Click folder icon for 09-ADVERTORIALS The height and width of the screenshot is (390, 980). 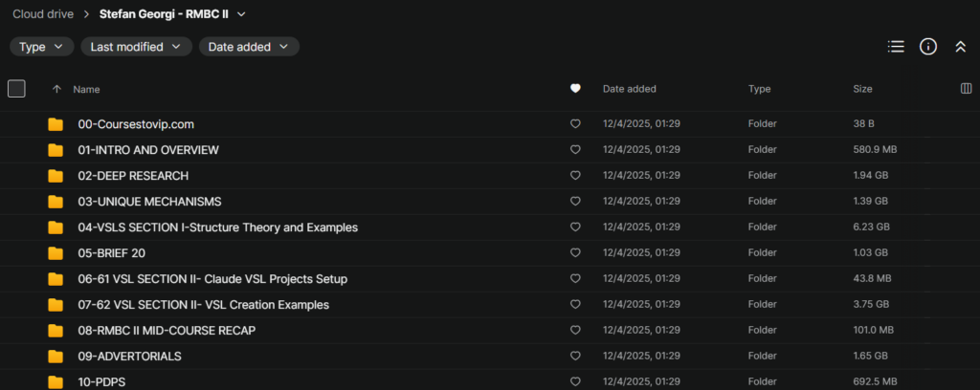(56, 357)
